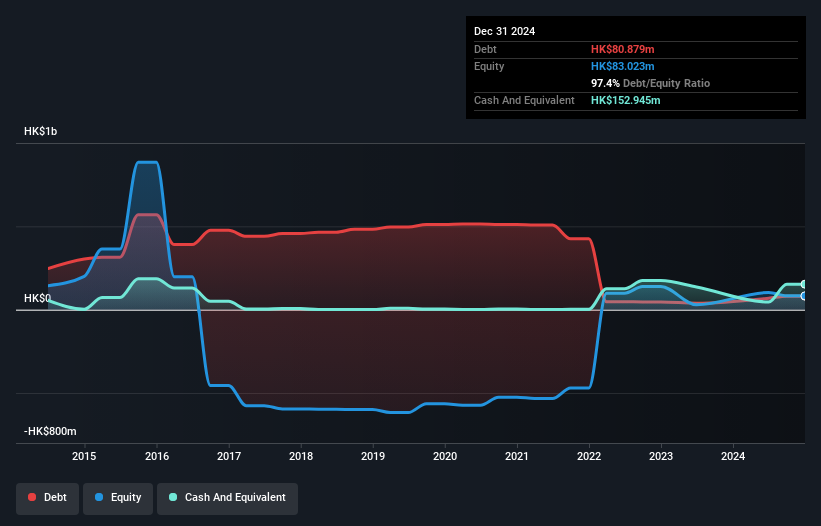
Task: Click the 2020 x-axis label
Action: [445, 456]
